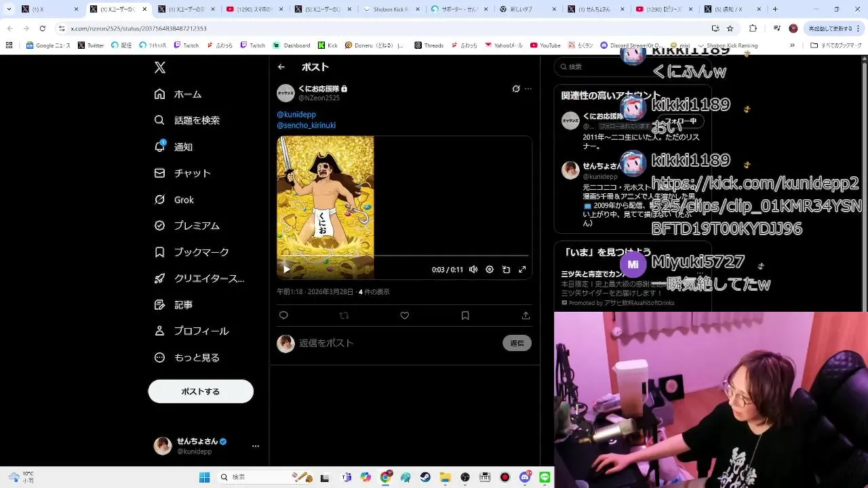Open a new browser tab with plus
Screen dimensions: 868x488
click(x=775, y=9)
